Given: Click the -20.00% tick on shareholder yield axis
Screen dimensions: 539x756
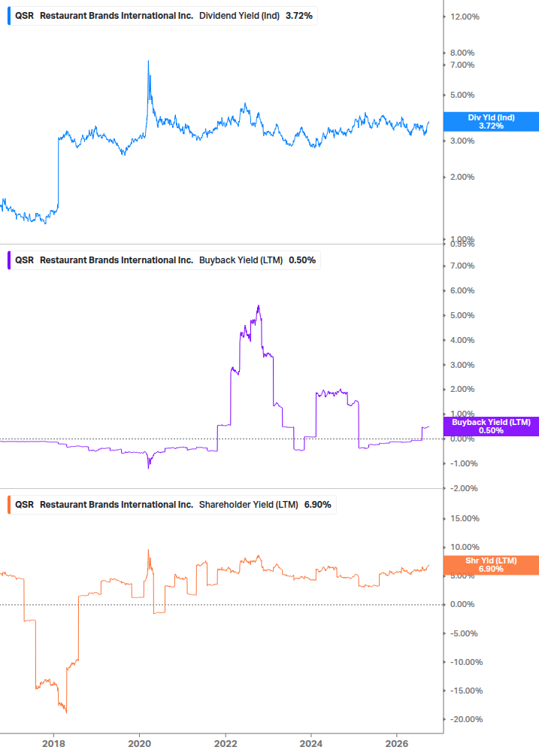Looking at the screenshot, I should tap(466, 719).
